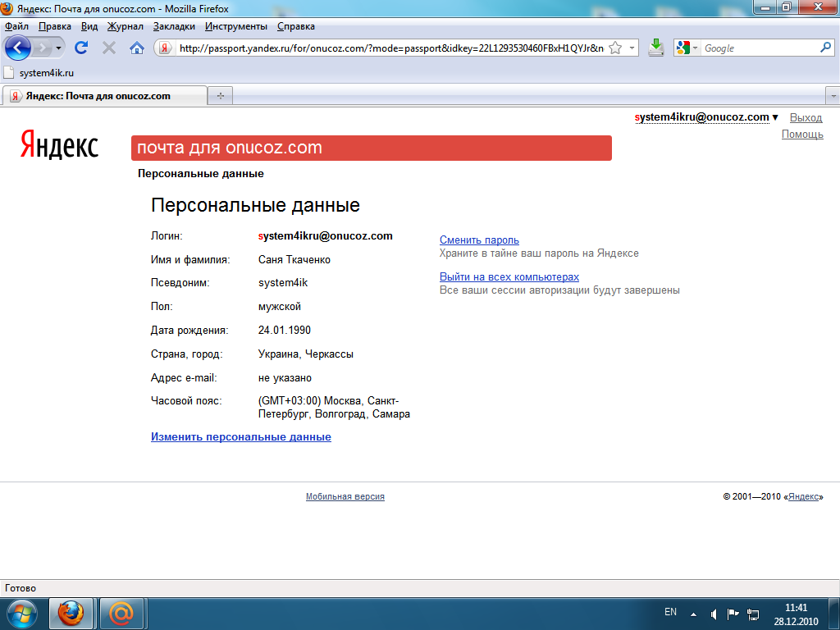The height and width of the screenshot is (630, 840).
Task: Click the Персональные данные breadcrumb text
Action: [201, 174]
